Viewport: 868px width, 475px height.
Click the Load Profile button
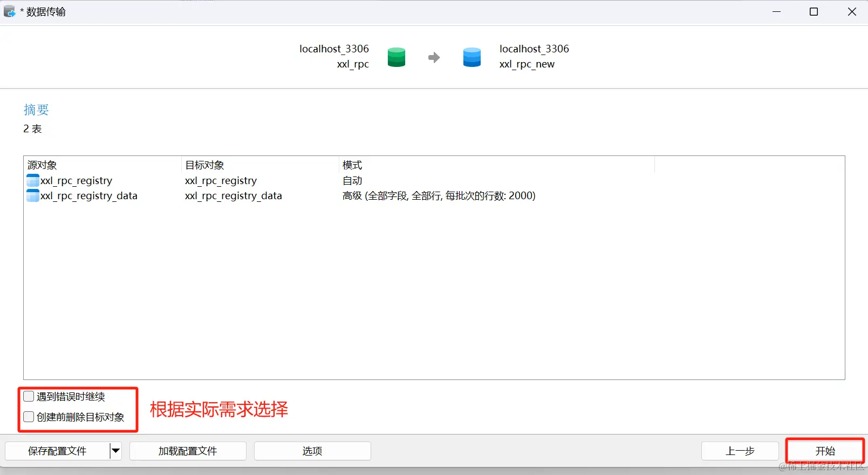(188, 451)
